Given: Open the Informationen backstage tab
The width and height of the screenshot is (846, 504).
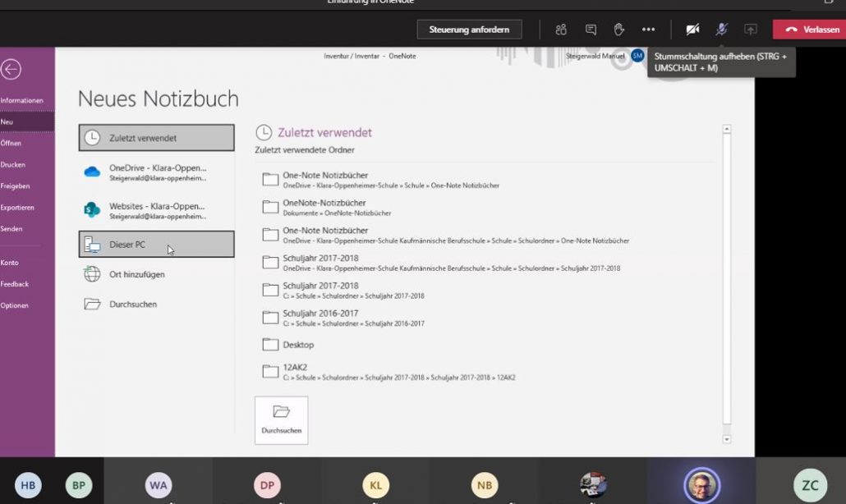Looking at the screenshot, I should pyautogui.click(x=27, y=100).
